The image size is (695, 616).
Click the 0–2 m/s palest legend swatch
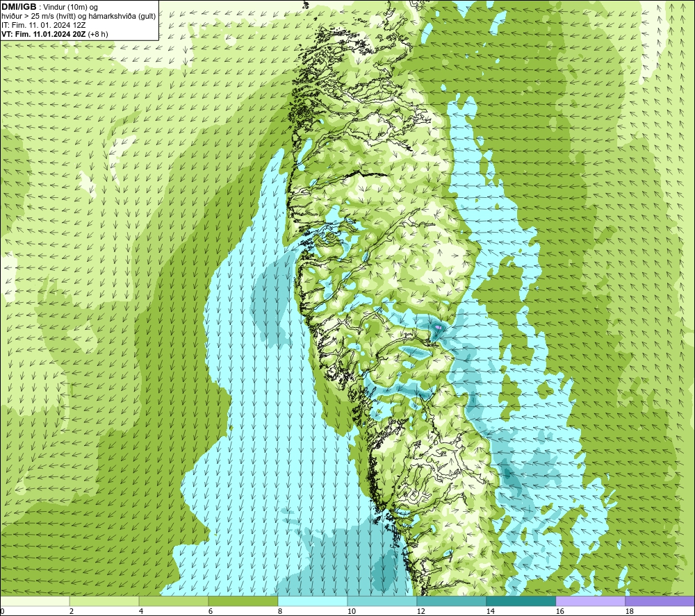(x=35, y=601)
